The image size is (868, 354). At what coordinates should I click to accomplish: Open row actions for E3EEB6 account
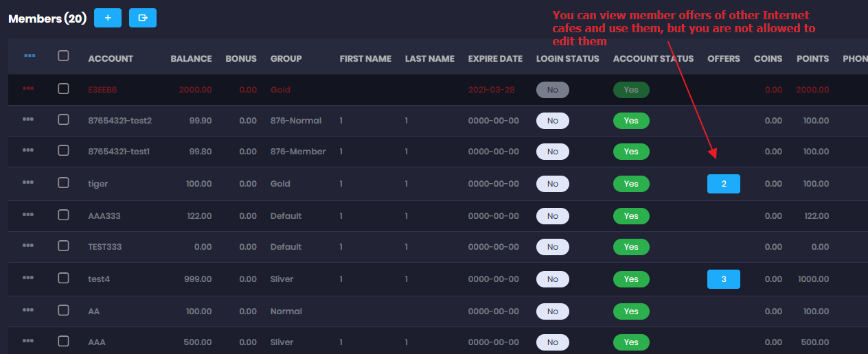(28, 88)
